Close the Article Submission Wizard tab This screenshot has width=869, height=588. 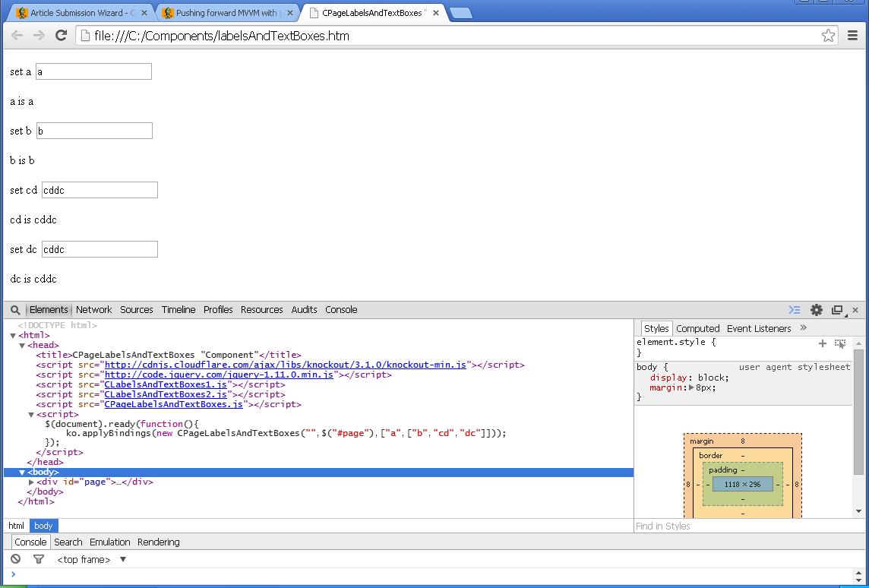pyautogui.click(x=145, y=13)
